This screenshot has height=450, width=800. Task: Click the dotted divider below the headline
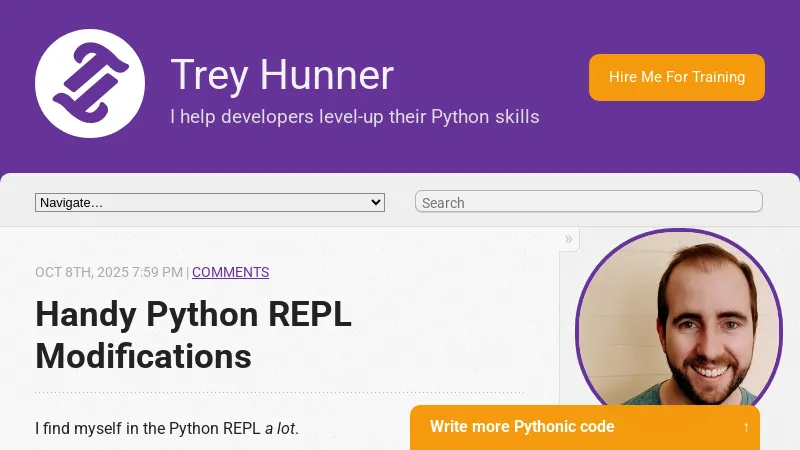[280, 392]
